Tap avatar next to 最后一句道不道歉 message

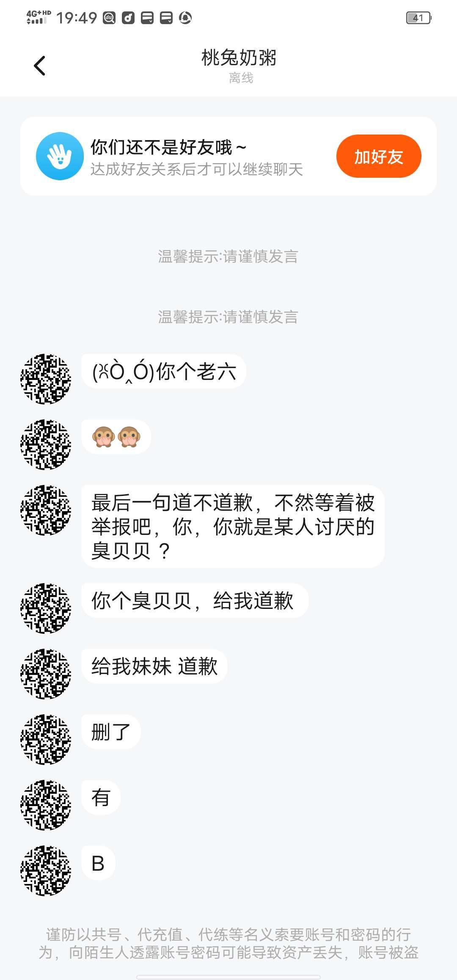(x=46, y=510)
